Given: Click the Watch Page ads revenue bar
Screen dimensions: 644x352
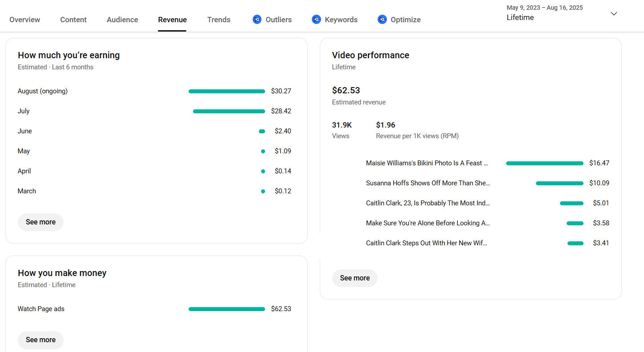Looking at the screenshot, I should pyautogui.click(x=226, y=309).
